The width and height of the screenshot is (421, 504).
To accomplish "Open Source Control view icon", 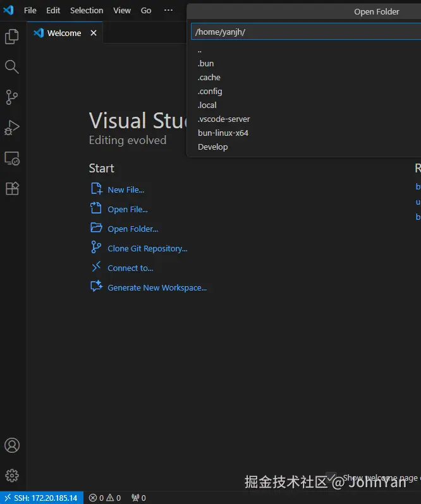I will [12, 97].
